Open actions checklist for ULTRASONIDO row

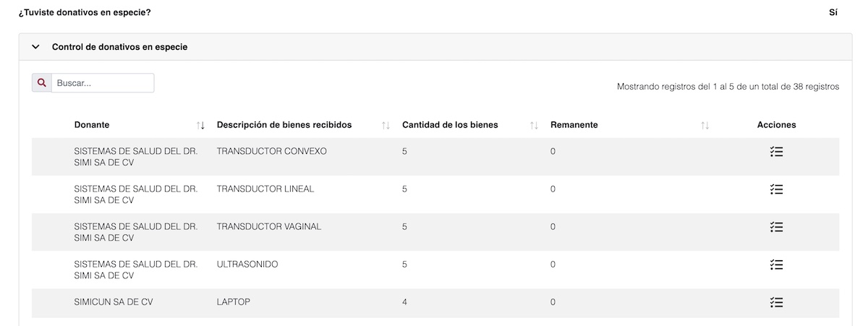pyautogui.click(x=776, y=265)
